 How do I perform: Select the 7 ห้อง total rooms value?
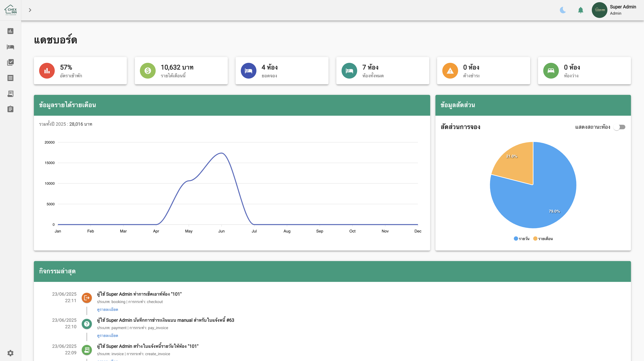[x=370, y=67]
